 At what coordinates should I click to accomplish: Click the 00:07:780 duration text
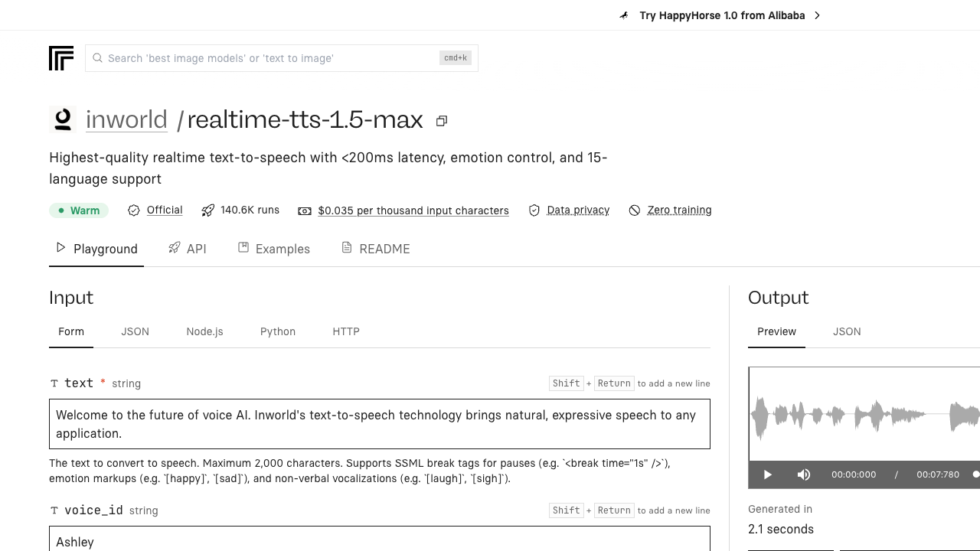(938, 474)
